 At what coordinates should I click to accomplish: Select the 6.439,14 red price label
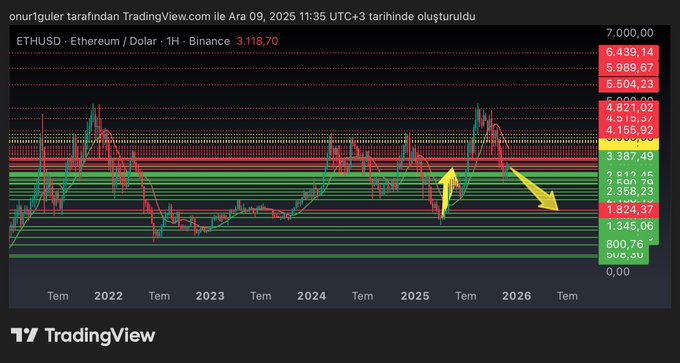pos(628,53)
